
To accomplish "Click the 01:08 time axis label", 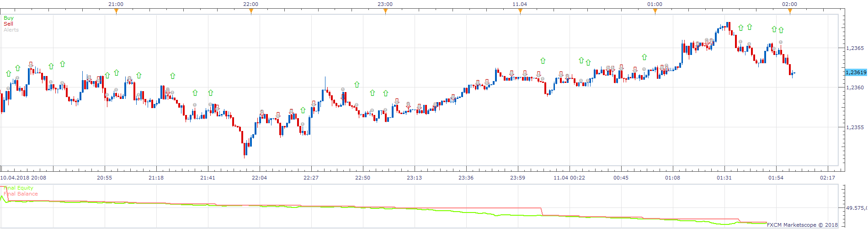I will [x=672, y=178].
